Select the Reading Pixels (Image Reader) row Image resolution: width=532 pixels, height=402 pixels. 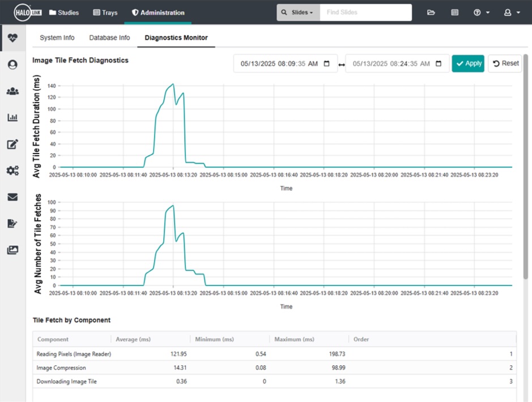click(274, 354)
